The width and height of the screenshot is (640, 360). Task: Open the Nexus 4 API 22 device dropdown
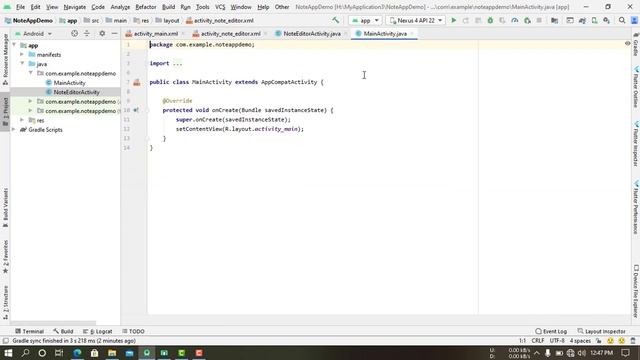pyautogui.click(x=416, y=20)
